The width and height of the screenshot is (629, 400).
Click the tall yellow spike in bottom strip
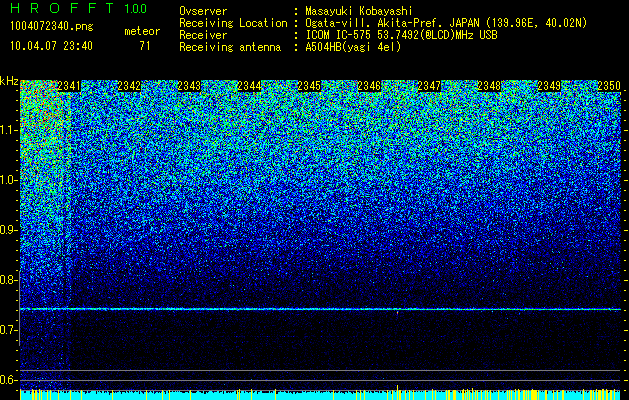pos(398,392)
